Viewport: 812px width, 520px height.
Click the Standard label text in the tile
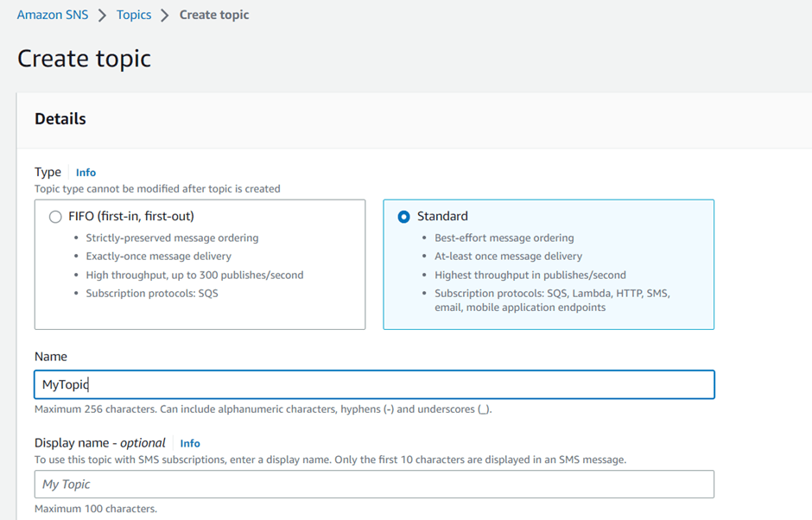[442, 216]
